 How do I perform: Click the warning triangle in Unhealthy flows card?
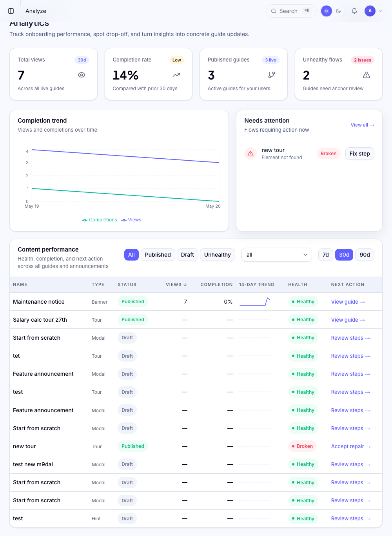(x=367, y=75)
